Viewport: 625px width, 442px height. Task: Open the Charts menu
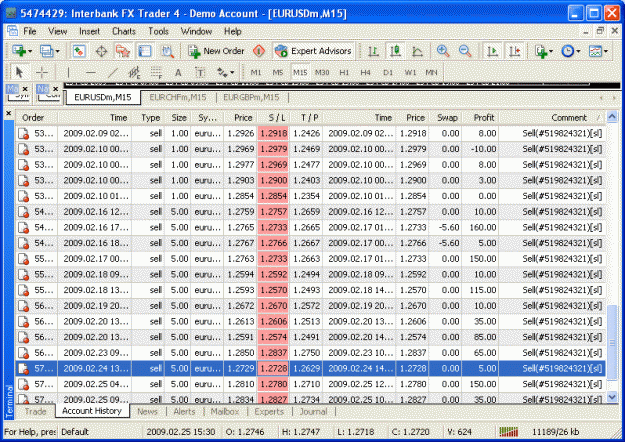[124, 31]
